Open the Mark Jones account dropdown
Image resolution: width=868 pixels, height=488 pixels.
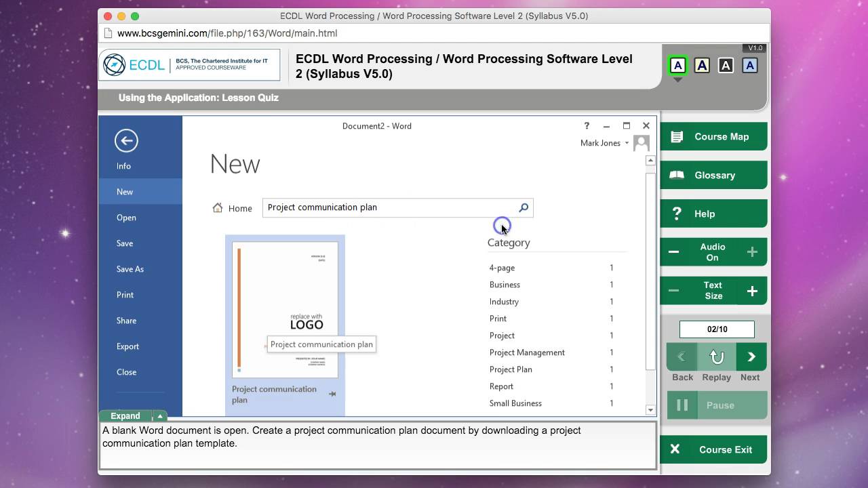pos(627,143)
